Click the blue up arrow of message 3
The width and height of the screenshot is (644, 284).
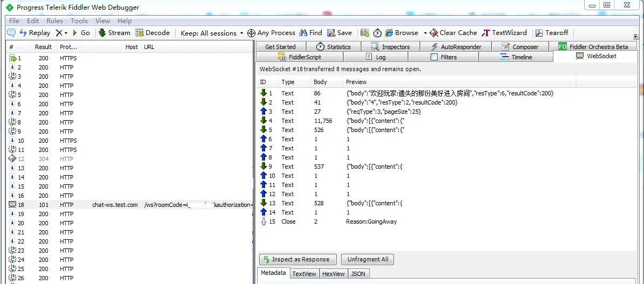click(264, 112)
